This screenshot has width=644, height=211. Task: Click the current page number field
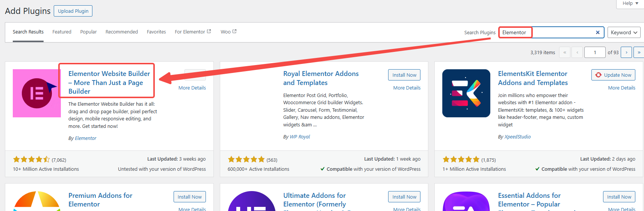click(x=595, y=52)
